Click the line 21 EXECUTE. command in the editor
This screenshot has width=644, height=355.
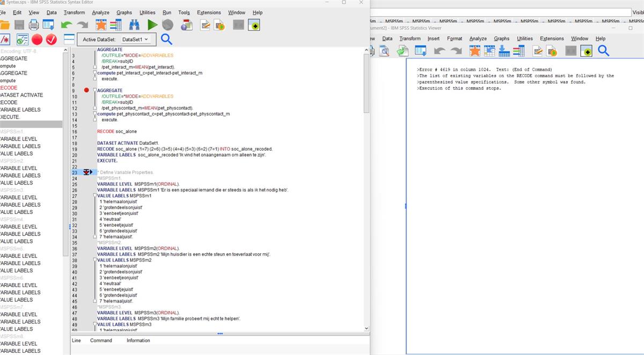coord(107,161)
